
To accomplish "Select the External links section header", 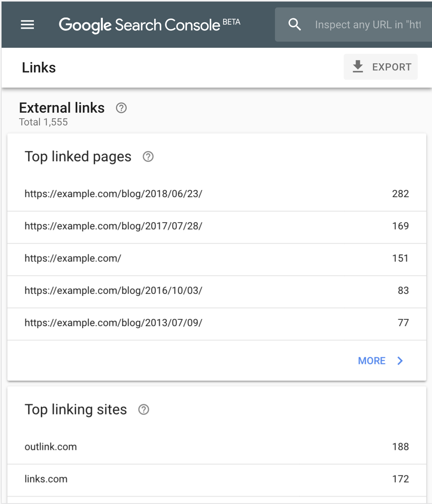I will click(x=62, y=107).
